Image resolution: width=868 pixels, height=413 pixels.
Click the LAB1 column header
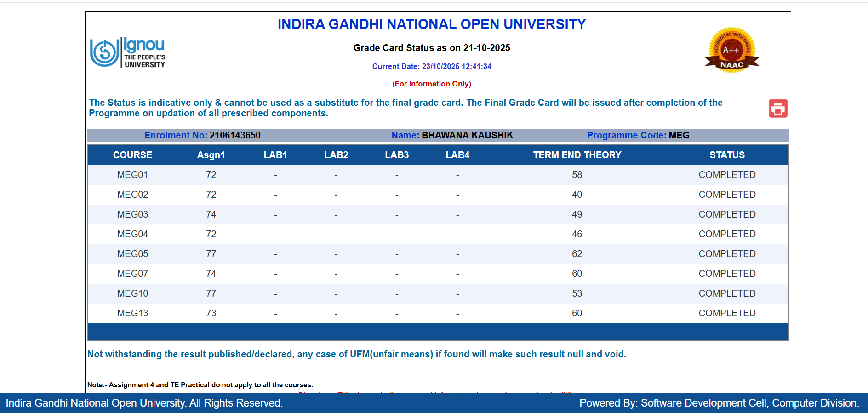pyautogui.click(x=275, y=155)
